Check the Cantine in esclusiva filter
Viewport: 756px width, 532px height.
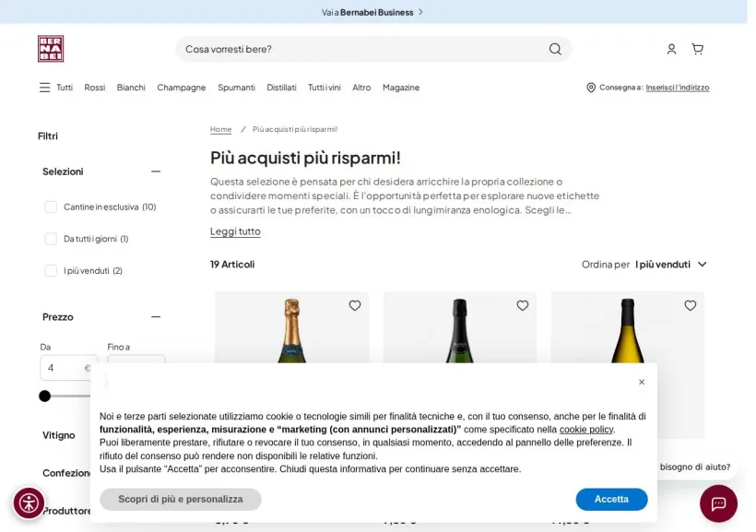tap(51, 207)
